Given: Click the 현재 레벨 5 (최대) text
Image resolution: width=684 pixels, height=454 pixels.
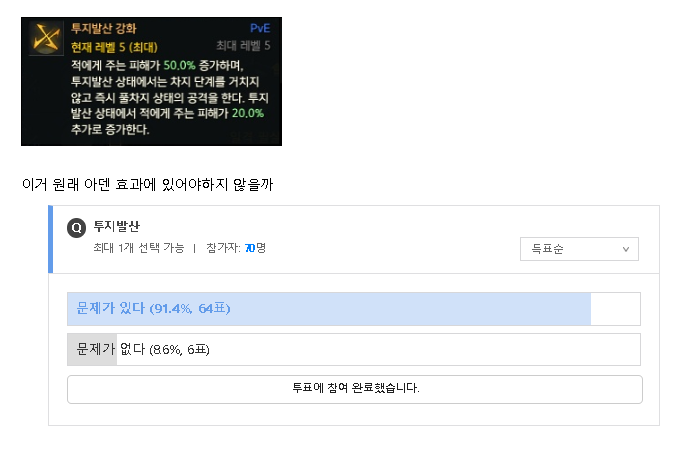Looking at the screenshot, I should tap(114, 47).
